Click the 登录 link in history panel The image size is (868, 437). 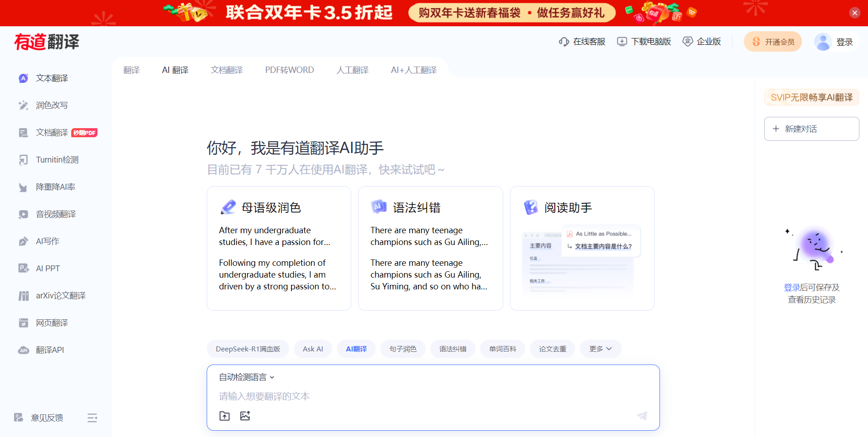click(791, 288)
